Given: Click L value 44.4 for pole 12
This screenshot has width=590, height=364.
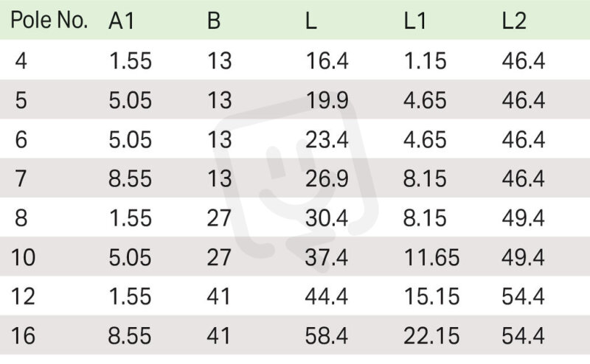Looking at the screenshot, I should [x=326, y=296].
